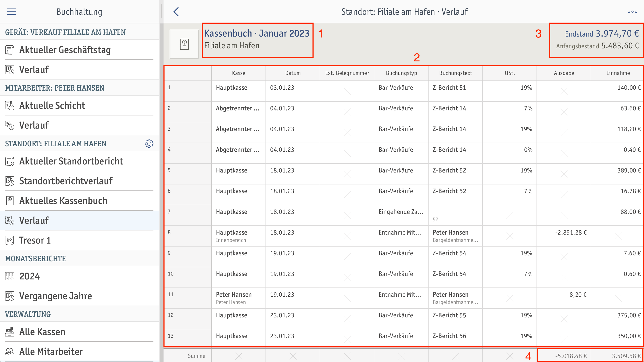Open Verlauf under Mitarbeiter Peter Hansen

80,125
